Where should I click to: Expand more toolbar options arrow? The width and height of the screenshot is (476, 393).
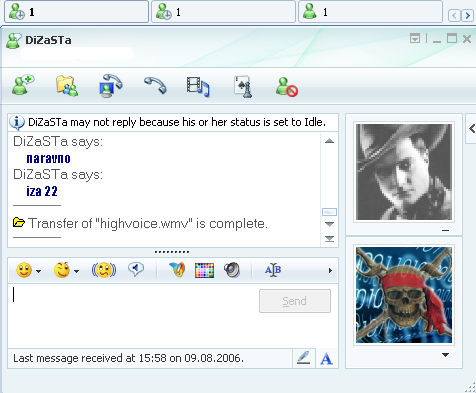coord(330,270)
